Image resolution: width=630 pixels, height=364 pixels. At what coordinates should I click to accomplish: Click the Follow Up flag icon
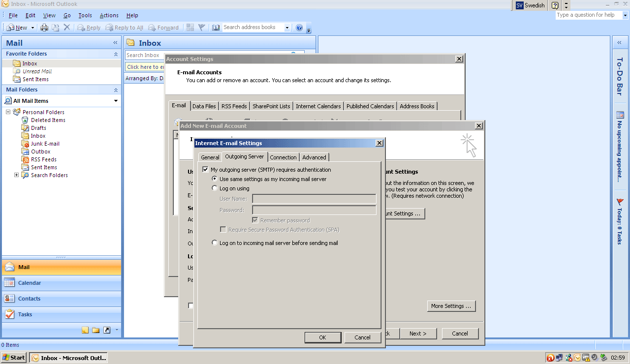pyautogui.click(x=201, y=28)
